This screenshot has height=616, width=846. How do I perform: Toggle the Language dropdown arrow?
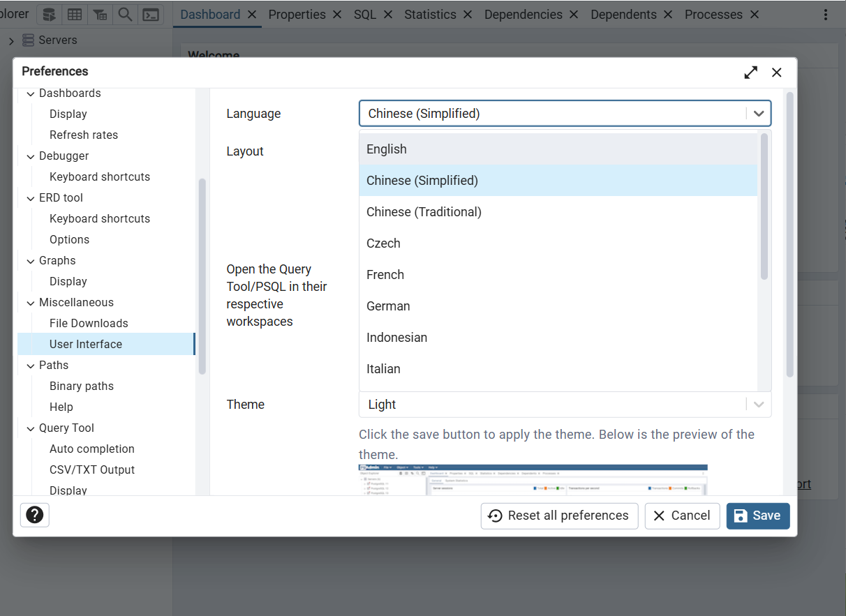pos(759,114)
